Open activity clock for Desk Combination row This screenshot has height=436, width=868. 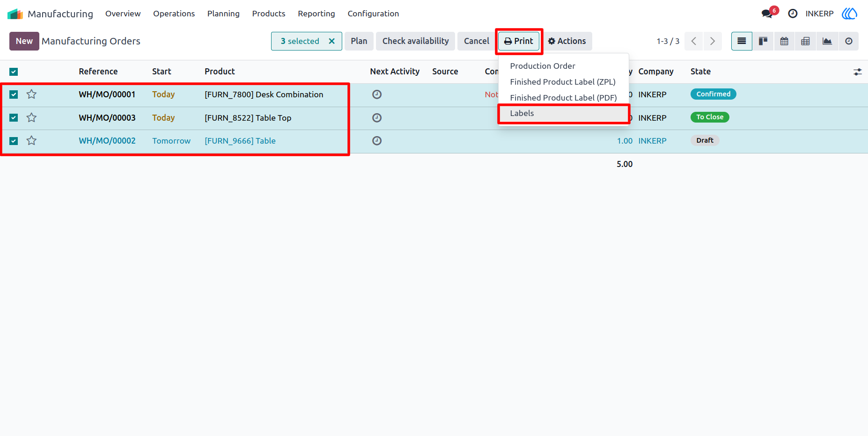[x=377, y=94]
